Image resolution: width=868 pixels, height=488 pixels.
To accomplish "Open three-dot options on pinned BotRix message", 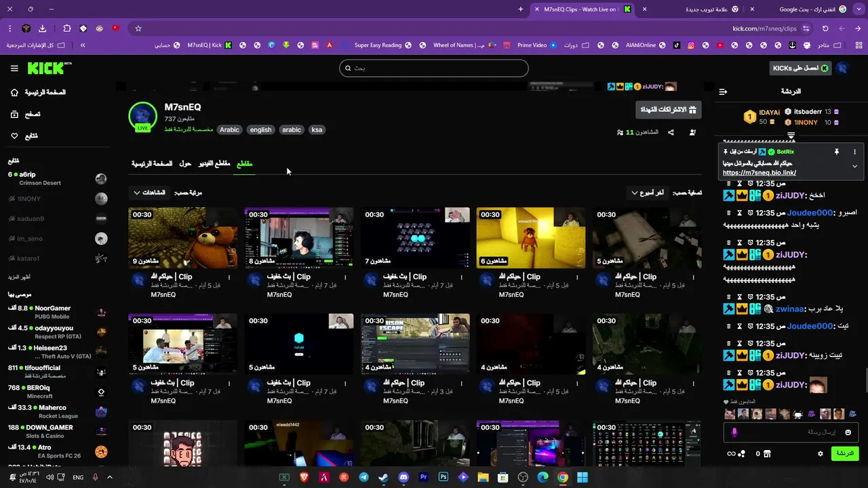I will pos(854,152).
